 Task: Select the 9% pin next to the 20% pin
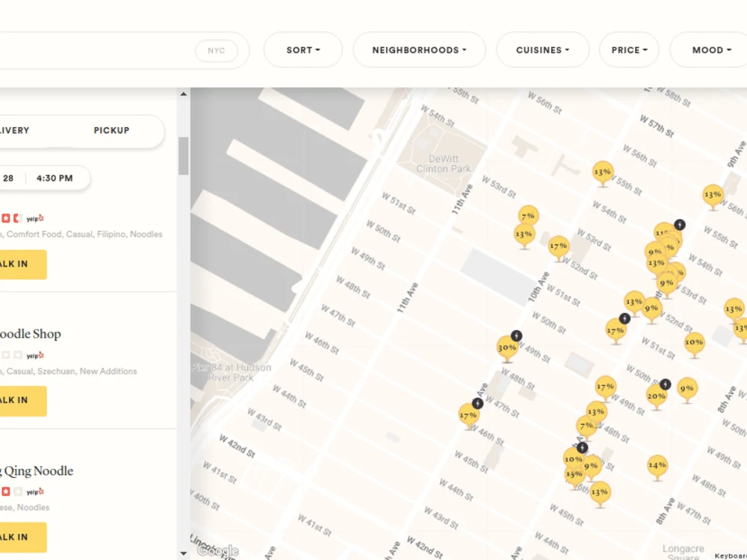click(x=686, y=390)
